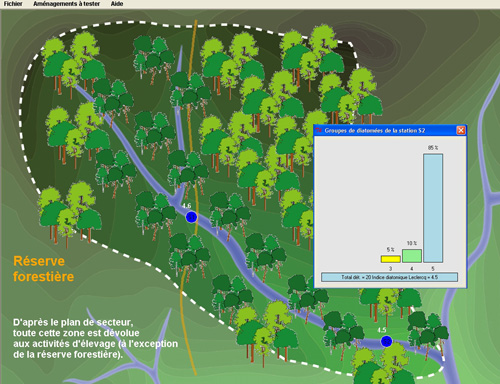Click the 4.6 index value near S1
Image resolution: width=500 pixels, height=384 pixels.
[x=187, y=206]
